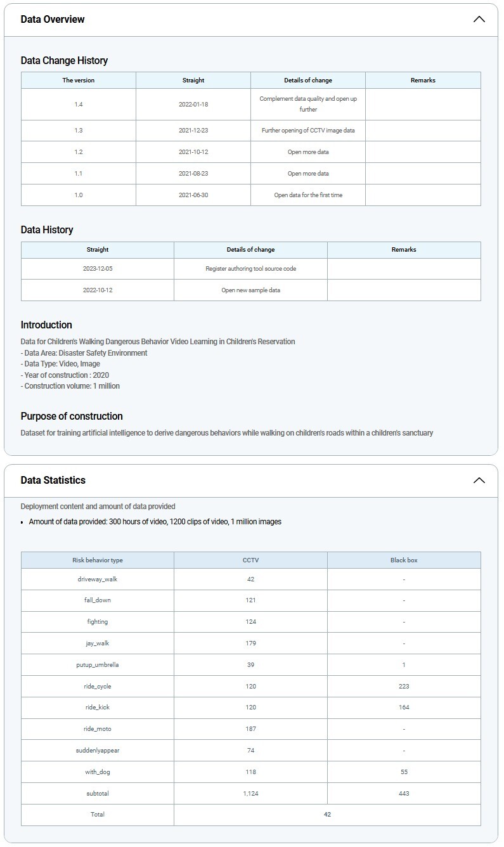Click the Data Statistics panel title
Viewport: 504px width, 847px height.
[x=53, y=480]
